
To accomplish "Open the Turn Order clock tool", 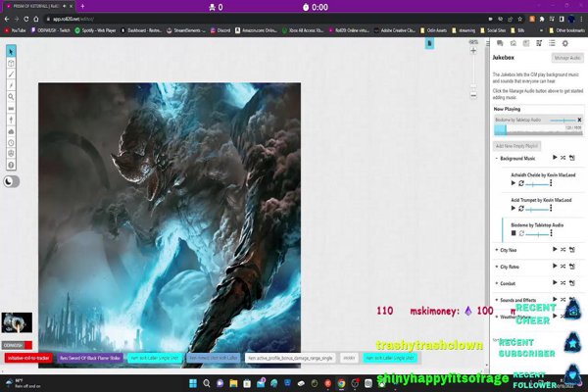I will 11,142.
